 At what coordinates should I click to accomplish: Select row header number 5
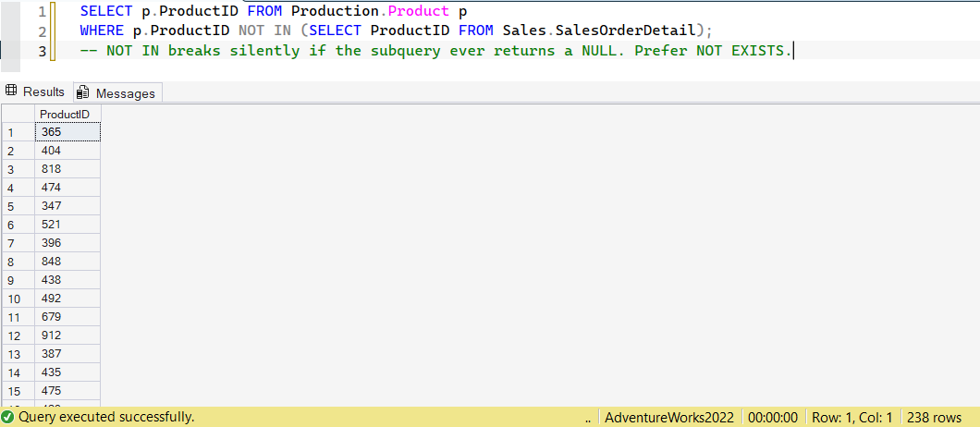18,206
